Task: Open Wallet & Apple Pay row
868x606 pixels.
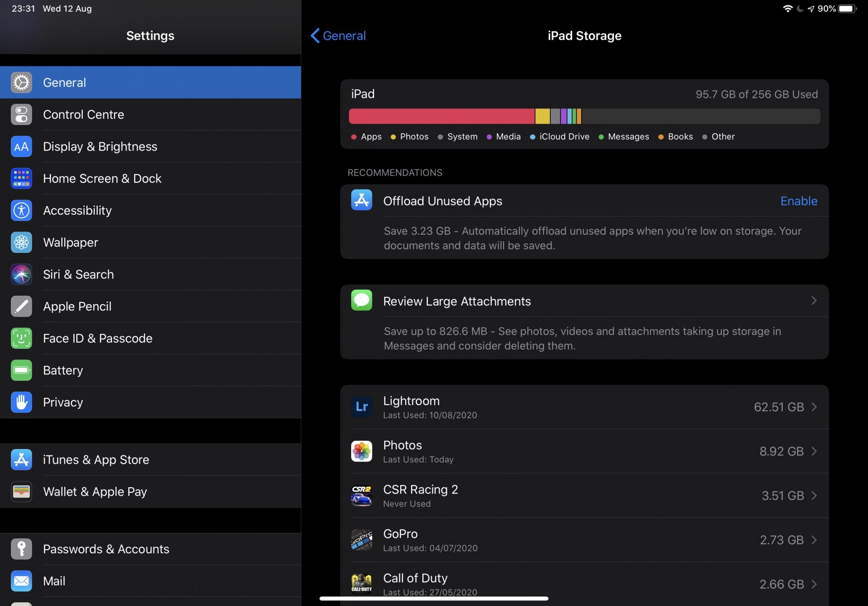Action: (x=151, y=491)
